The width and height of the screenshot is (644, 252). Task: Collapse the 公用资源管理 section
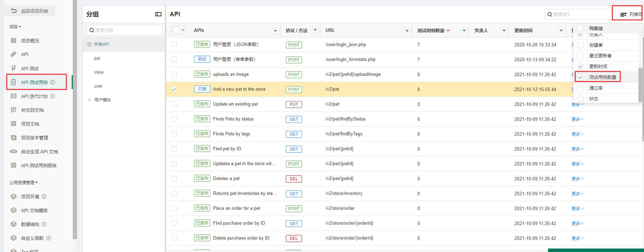pyautogui.click(x=24, y=182)
